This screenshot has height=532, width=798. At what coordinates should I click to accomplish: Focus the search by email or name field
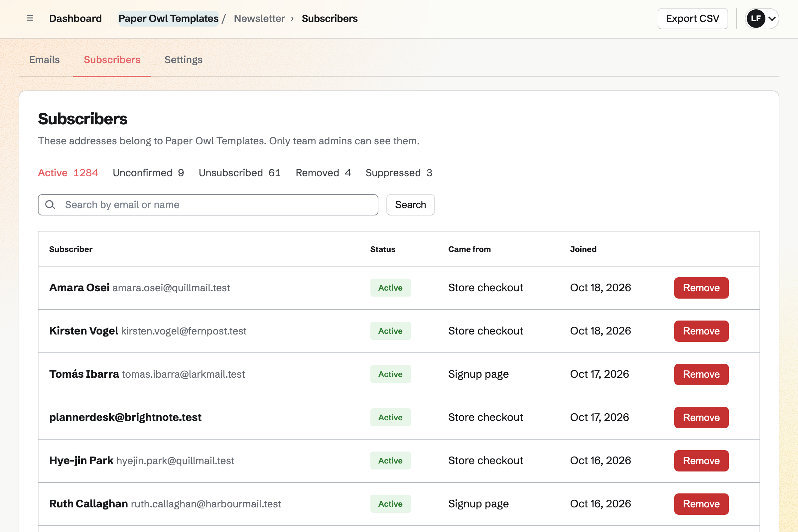point(208,204)
